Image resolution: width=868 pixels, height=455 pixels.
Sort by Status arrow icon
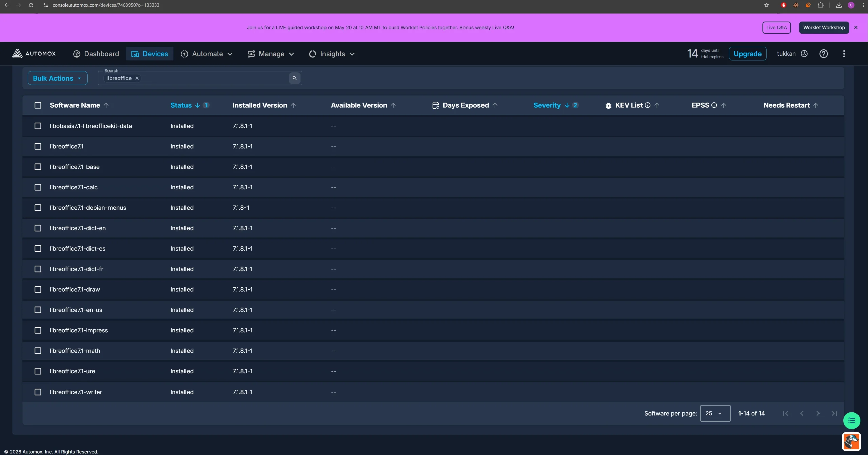(197, 105)
